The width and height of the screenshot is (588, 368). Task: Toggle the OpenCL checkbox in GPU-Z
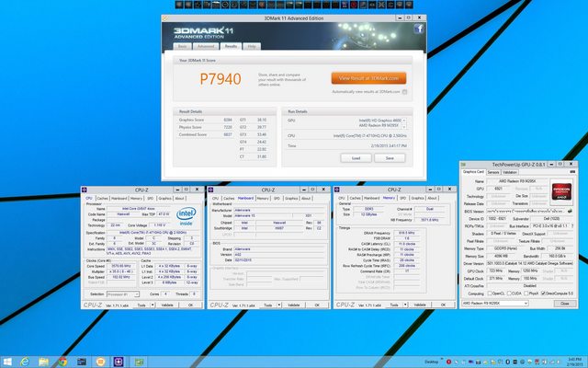pyautogui.click(x=490, y=293)
